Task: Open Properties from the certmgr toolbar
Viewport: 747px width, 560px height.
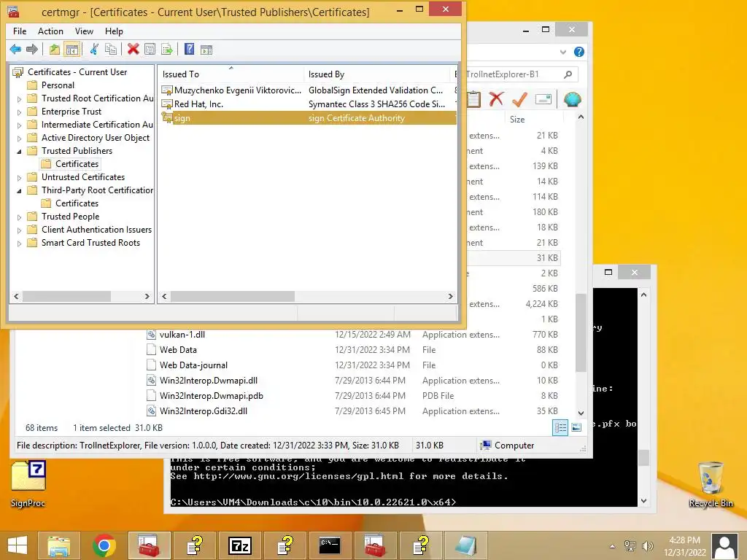Action: (150, 49)
